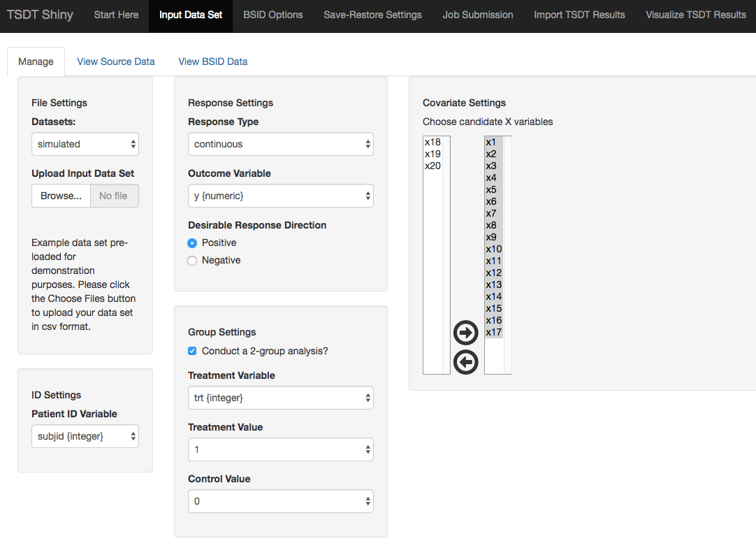Open Save-Restore Settings tab

(x=372, y=15)
